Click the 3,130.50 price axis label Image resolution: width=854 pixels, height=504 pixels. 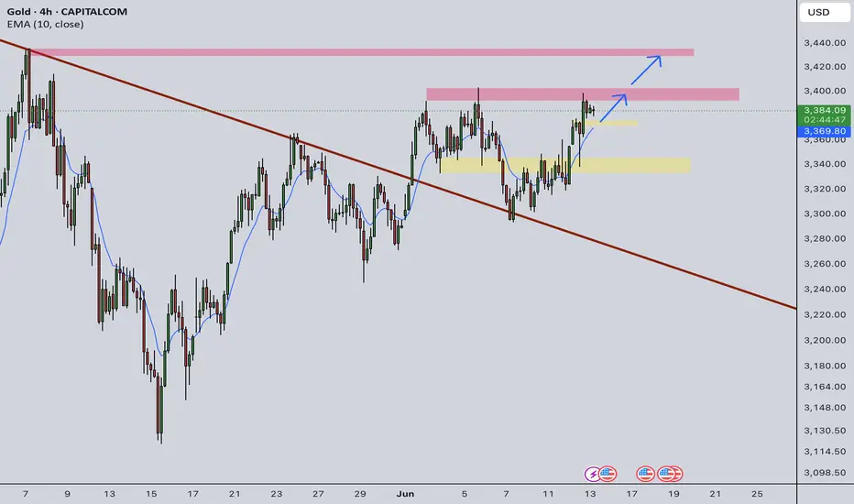click(825, 431)
